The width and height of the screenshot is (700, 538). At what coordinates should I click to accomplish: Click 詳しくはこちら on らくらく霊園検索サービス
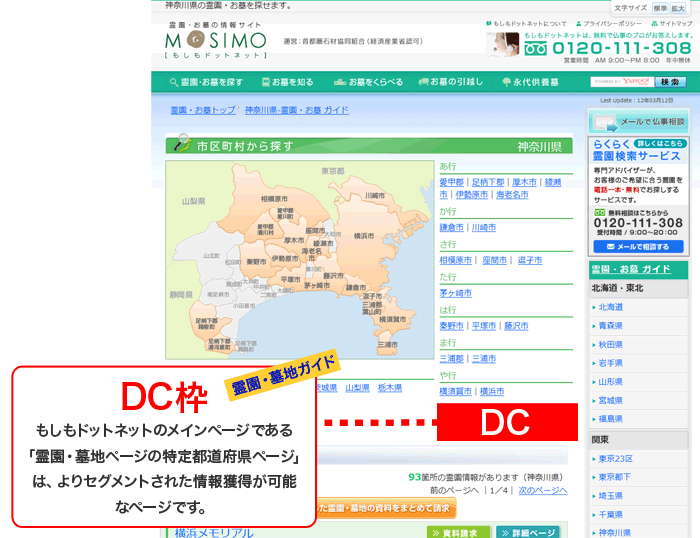[660, 143]
